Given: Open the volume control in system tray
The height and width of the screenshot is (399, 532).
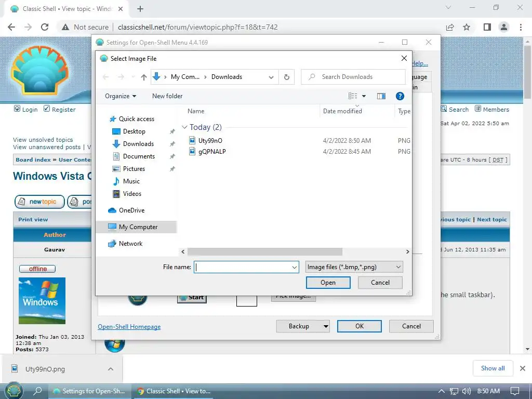Looking at the screenshot, I should [466, 391].
